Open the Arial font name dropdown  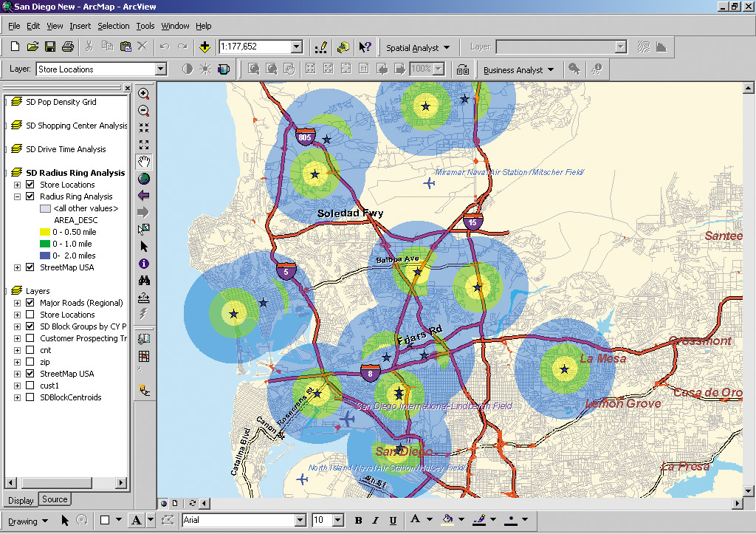click(x=300, y=520)
